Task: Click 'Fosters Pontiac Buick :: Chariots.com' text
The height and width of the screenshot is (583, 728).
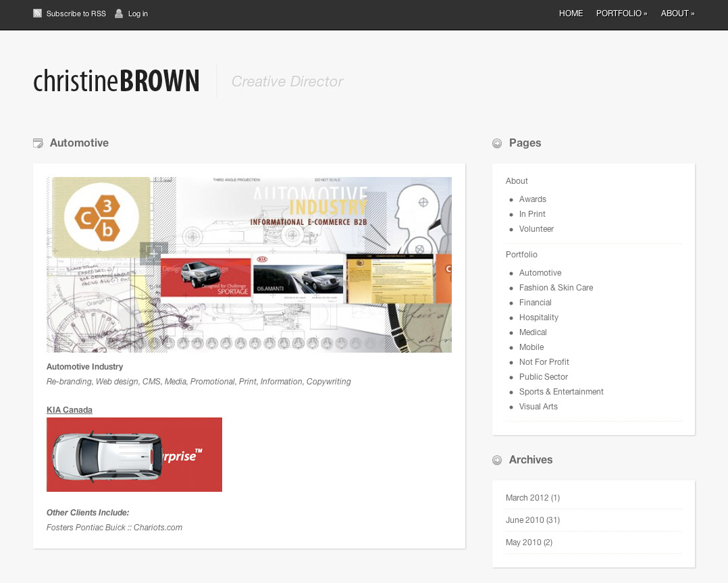Action: click(x=114, y=527)
